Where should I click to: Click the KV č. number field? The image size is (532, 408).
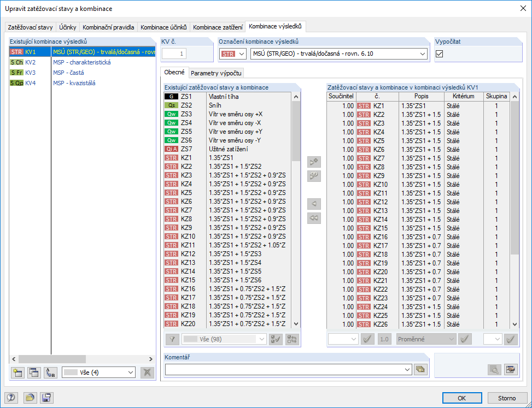pos(174,54)
